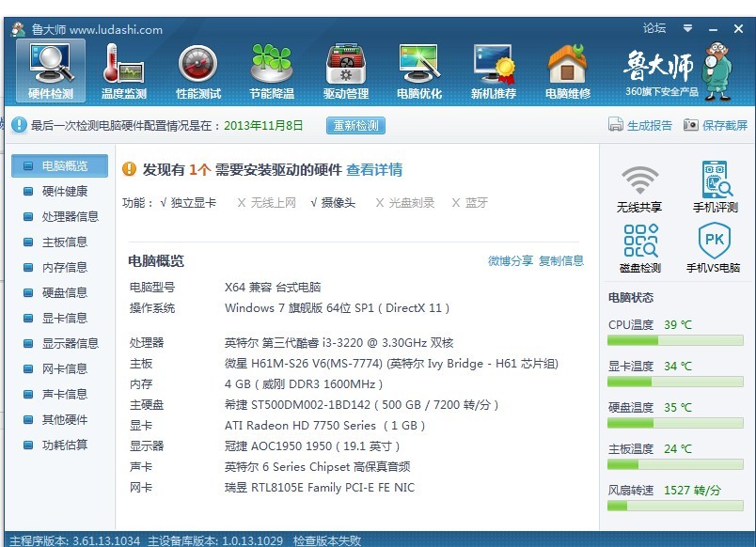
Task: Click the sound card value 英特尔 6 Series Chipset
Action: pyautogui.click(x=317, y=467)
